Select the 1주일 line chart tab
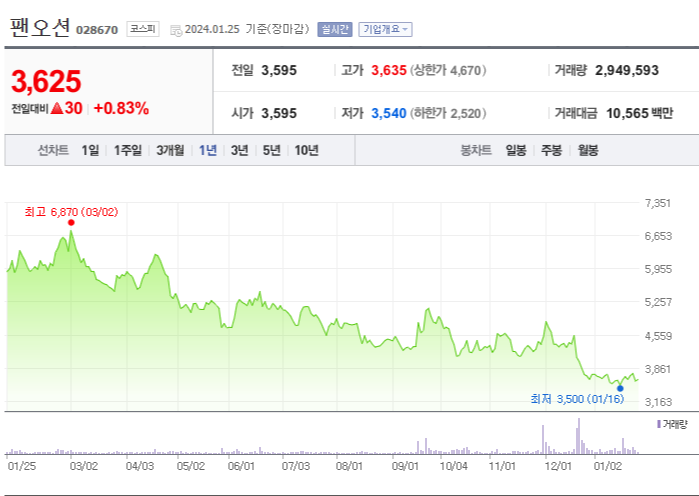The image size is (699, 496). click(127, 150)
